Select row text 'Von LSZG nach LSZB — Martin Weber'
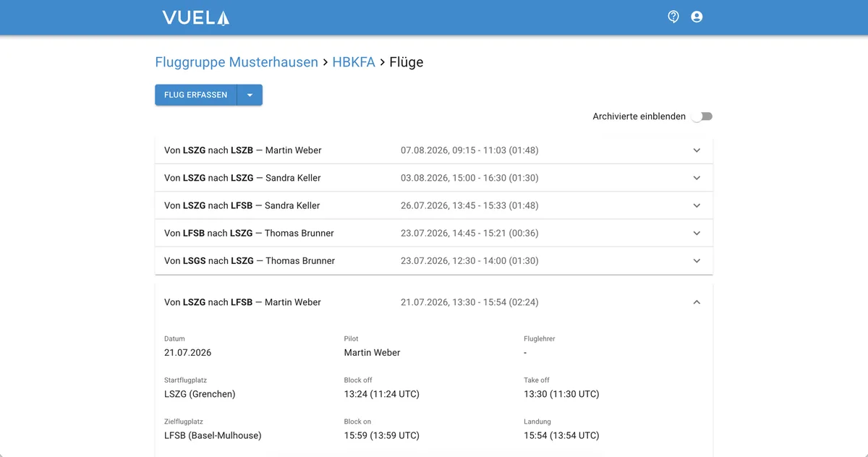The height and width of the screenshot is (457, 868). coord(243,150)
